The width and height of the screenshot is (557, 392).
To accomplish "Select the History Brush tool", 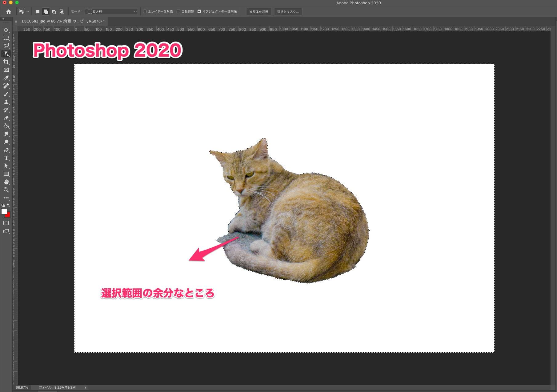I will tap(6, 110).
